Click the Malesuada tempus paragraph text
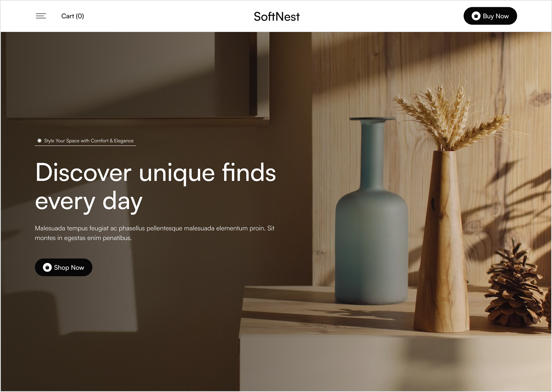Viewport: 552px width, 392px height. (x=154, y=233)
